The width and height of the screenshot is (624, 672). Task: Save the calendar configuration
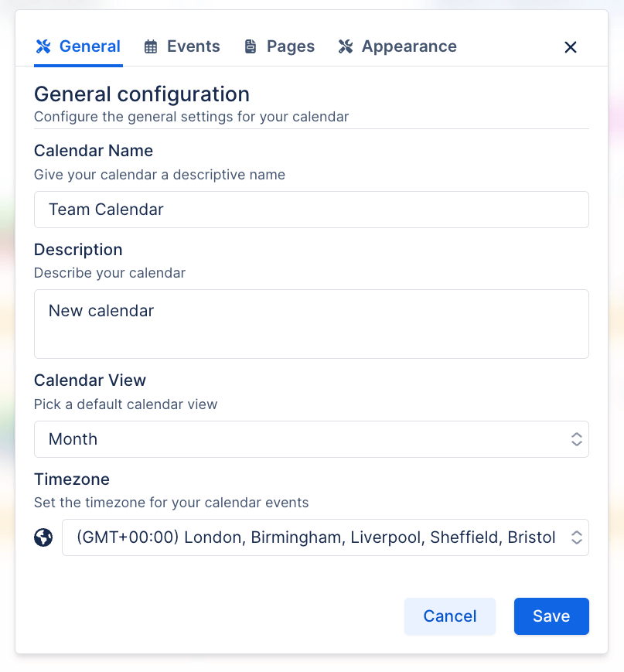tap(551, 616)
